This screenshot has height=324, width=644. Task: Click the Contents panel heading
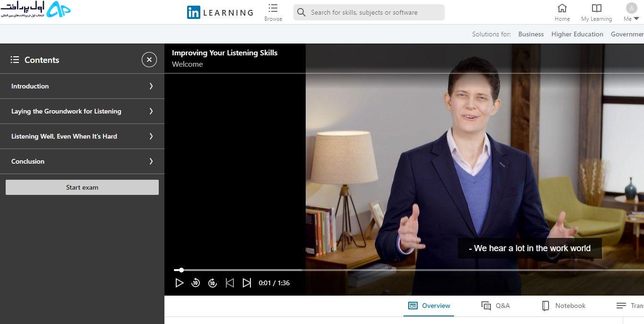click(42, 60)
